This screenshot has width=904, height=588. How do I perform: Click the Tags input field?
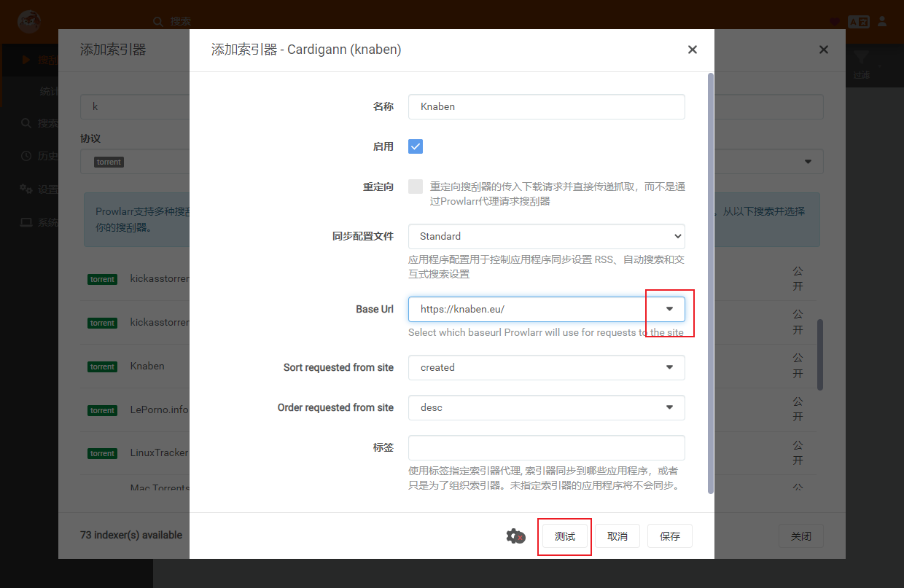point(547,447)
